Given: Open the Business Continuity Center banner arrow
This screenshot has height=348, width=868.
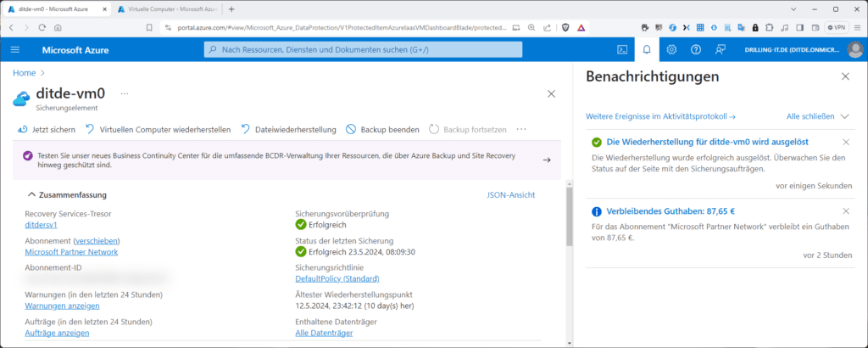Looking at the screenshot, I should click(547, 160).
